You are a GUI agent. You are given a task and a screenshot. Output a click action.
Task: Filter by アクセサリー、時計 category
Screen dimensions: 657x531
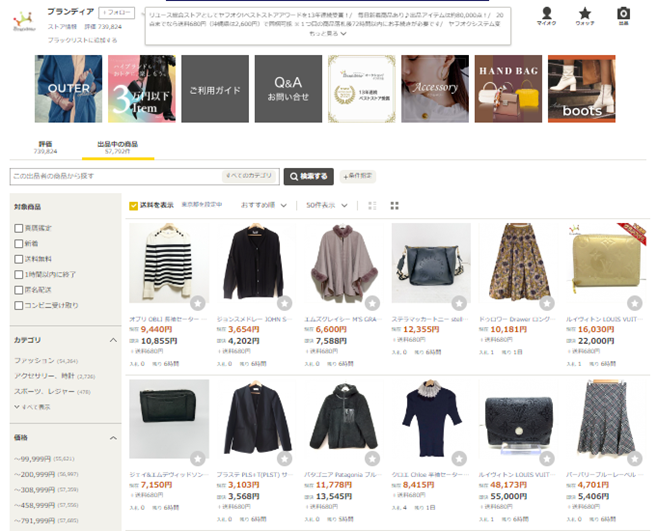pyautogui.click(x=55, y=376)
